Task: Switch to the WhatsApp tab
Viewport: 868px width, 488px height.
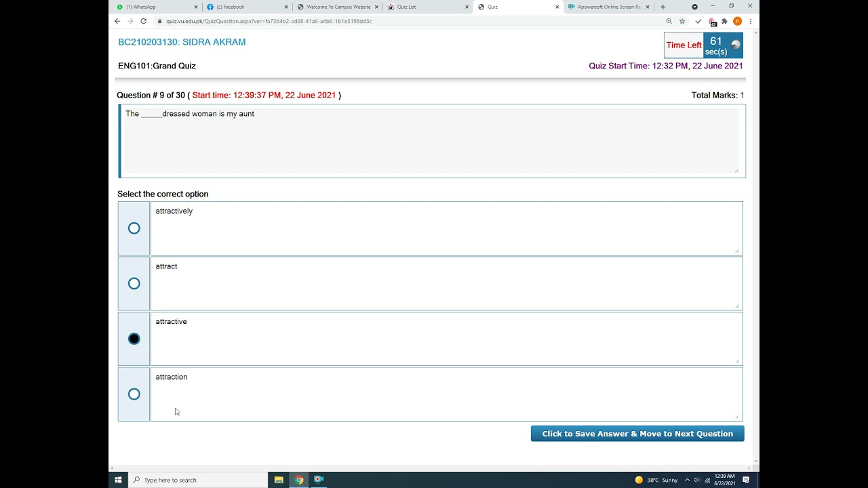Action: 156,7
